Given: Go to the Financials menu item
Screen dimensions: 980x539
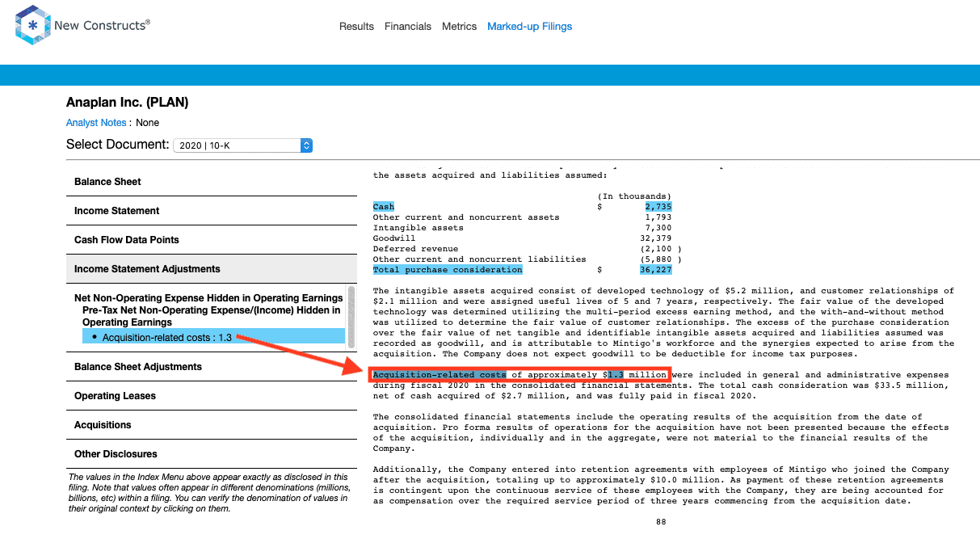Looking at the screenshot, I should click(x=408, y=27).
